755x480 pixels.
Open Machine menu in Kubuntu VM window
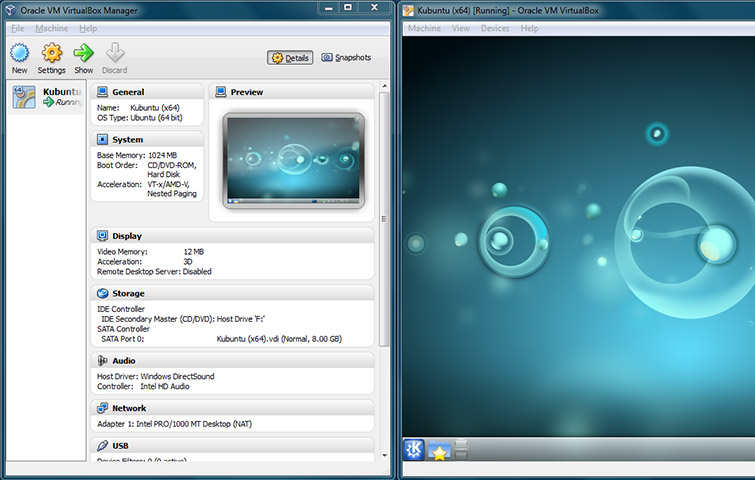pos(424,28)
